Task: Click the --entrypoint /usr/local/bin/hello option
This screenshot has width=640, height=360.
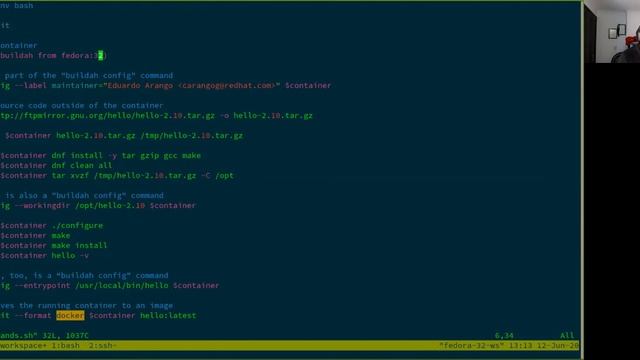Action: (91, 285)
